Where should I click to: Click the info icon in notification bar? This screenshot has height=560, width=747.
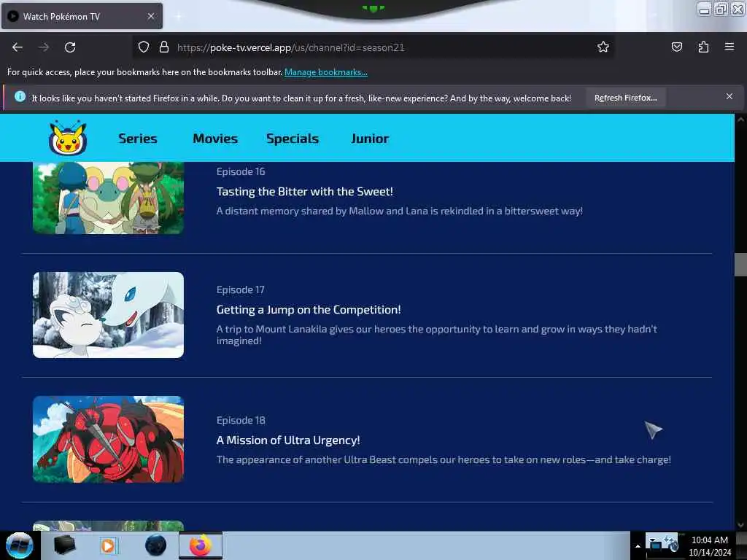[20, 97]
